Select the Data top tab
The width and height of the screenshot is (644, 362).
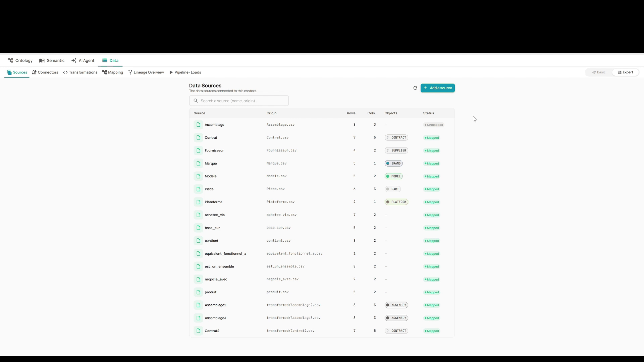pos(110,61)
